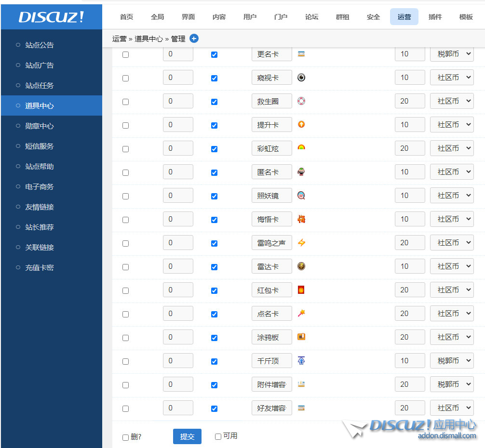Click the lightning icon next to 雷鸣之声

click(x=301, y=242)
